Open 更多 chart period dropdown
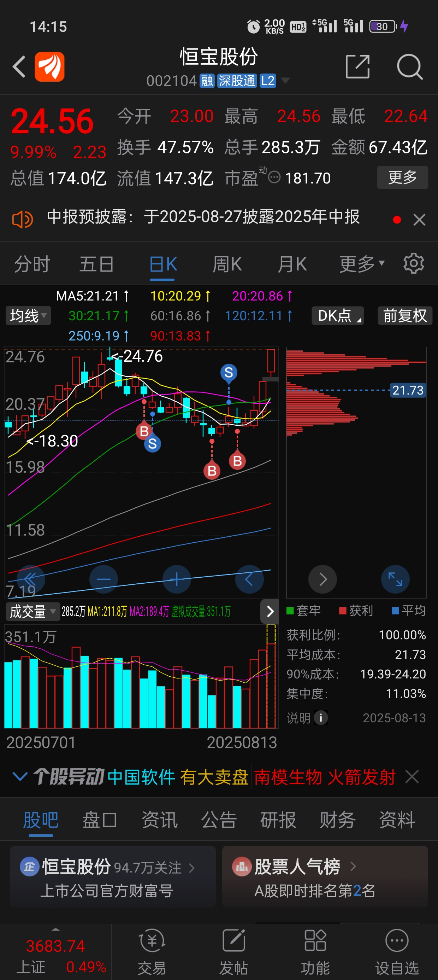 pos(362,264)
